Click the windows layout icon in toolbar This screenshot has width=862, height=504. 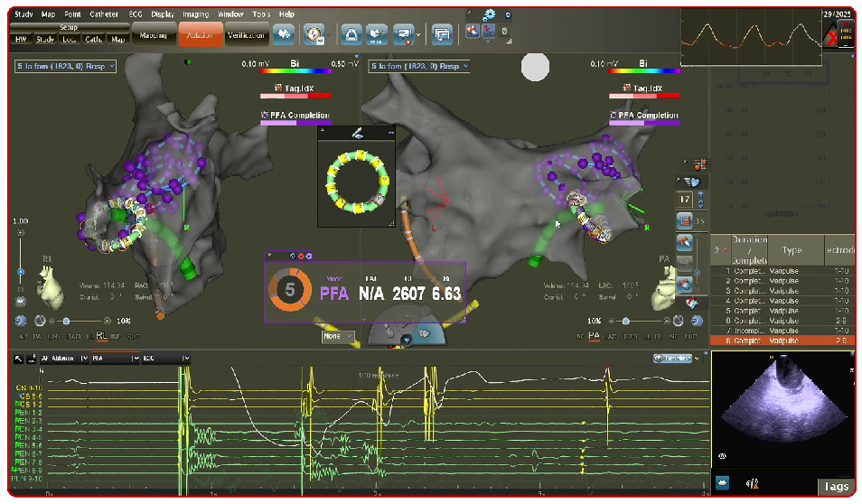[442, 34]
